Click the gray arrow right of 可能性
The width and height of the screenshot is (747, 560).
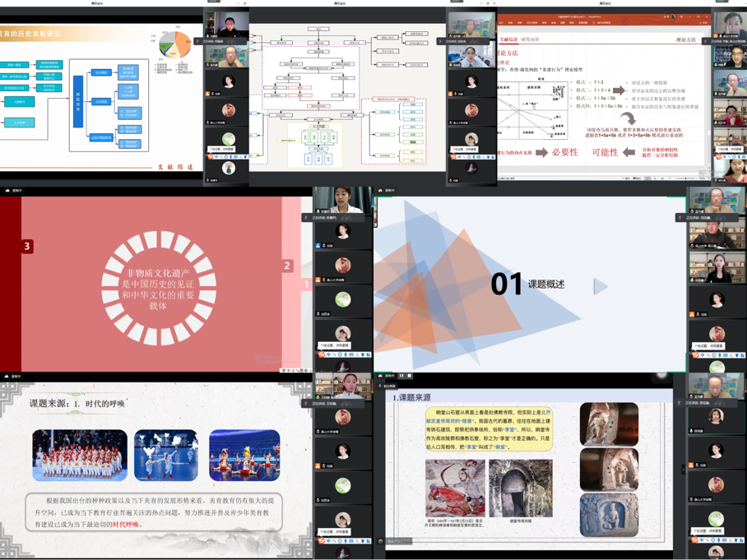click(629, 152)
